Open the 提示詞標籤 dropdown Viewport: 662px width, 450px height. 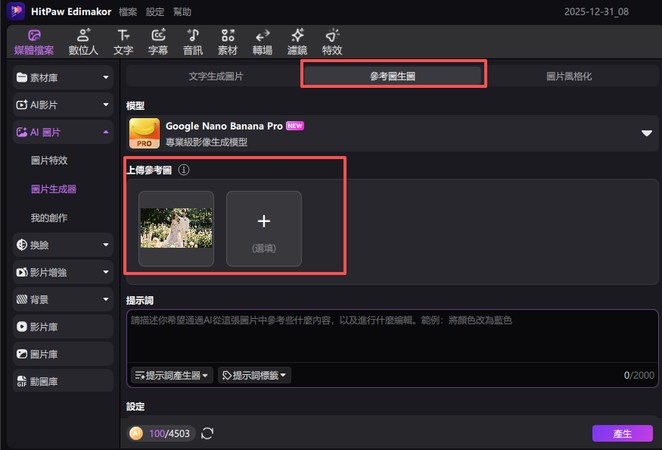pos(255,375)
